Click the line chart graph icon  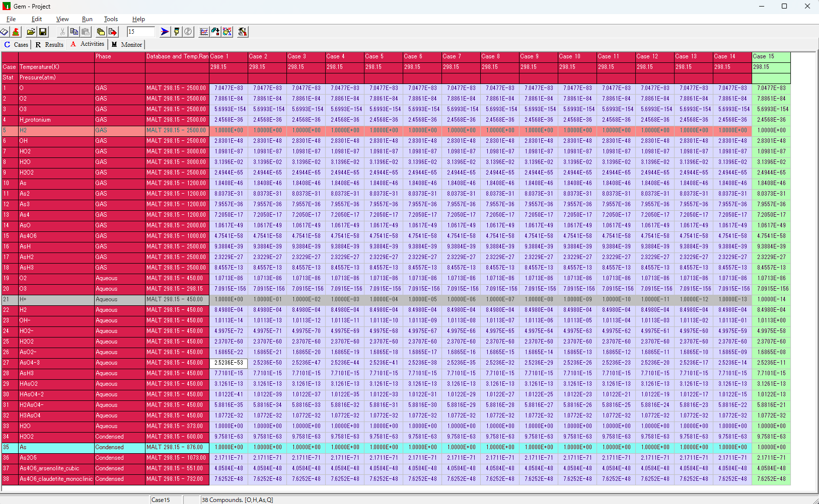click(x=204, y=32)
